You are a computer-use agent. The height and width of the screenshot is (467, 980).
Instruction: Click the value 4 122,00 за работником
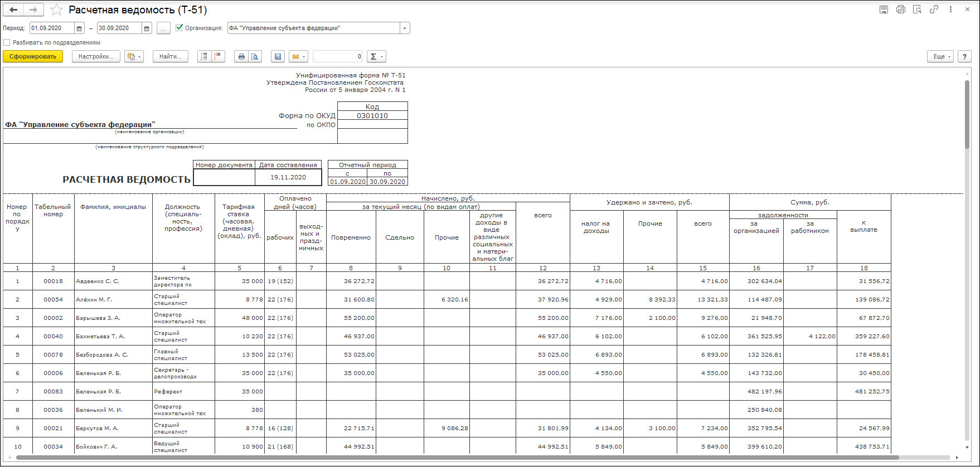point(810,337)
